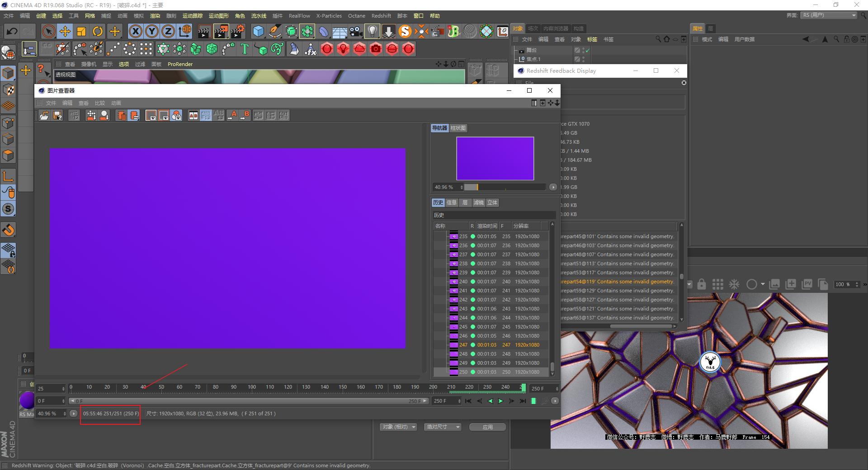Viewport: 868px width, 470px height.
Task: Click the cube primitive icon
Action: click(259, 31)
